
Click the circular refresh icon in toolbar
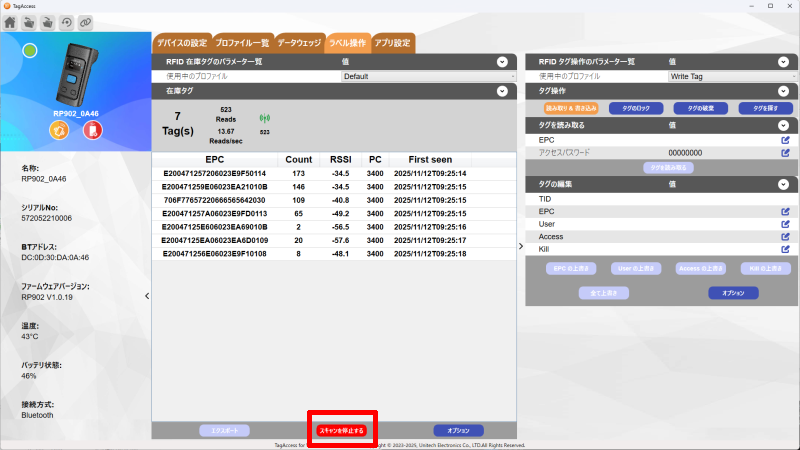(66, 22)
